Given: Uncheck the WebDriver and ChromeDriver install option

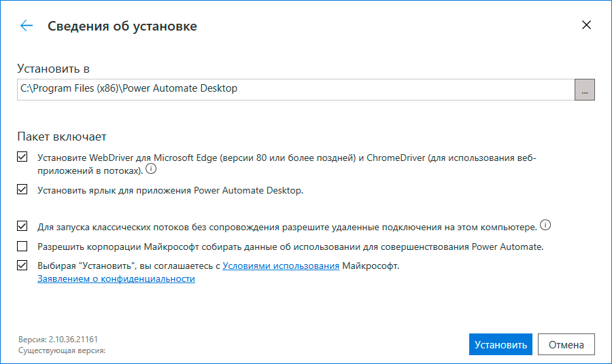Looking at the screenshot, I should 22,158.
